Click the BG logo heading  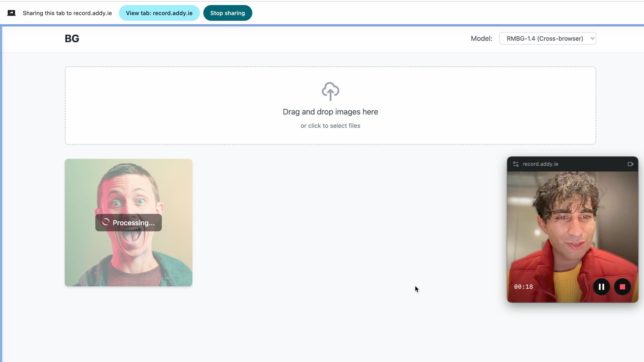coord(72,39)
